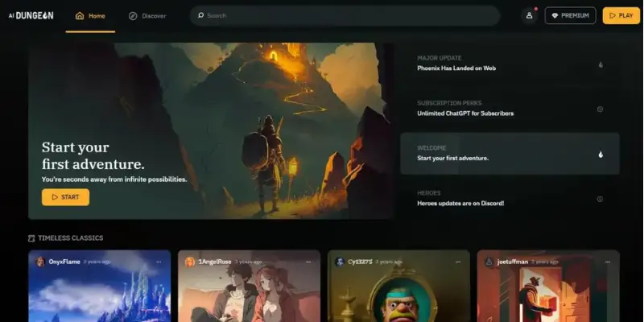Click Cy13275's avatar
The image size is (644, 322).
coord(340,262)
